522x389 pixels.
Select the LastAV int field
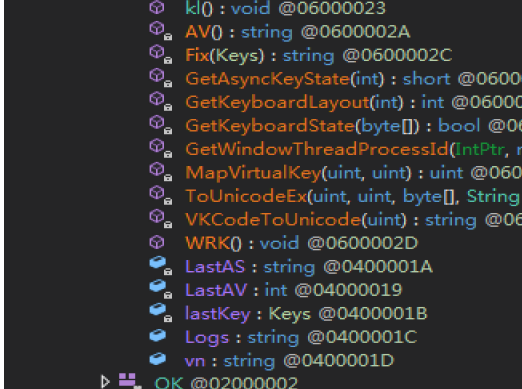coord(293,290)
